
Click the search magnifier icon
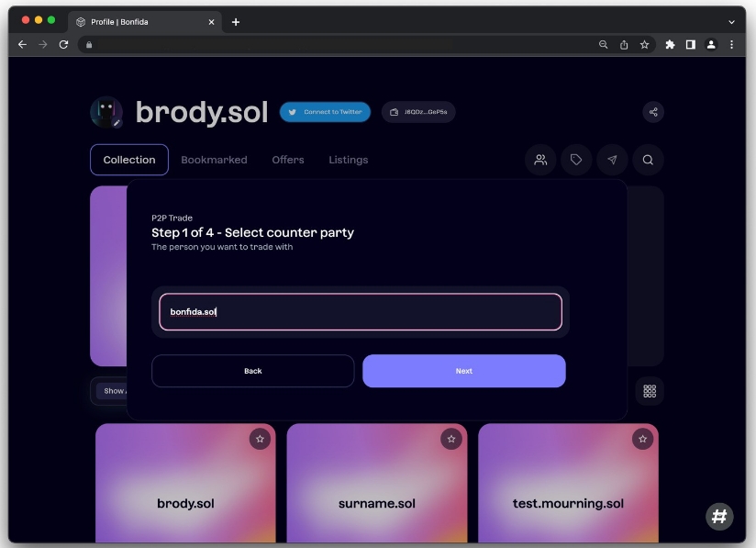click(x=648, y=160)
